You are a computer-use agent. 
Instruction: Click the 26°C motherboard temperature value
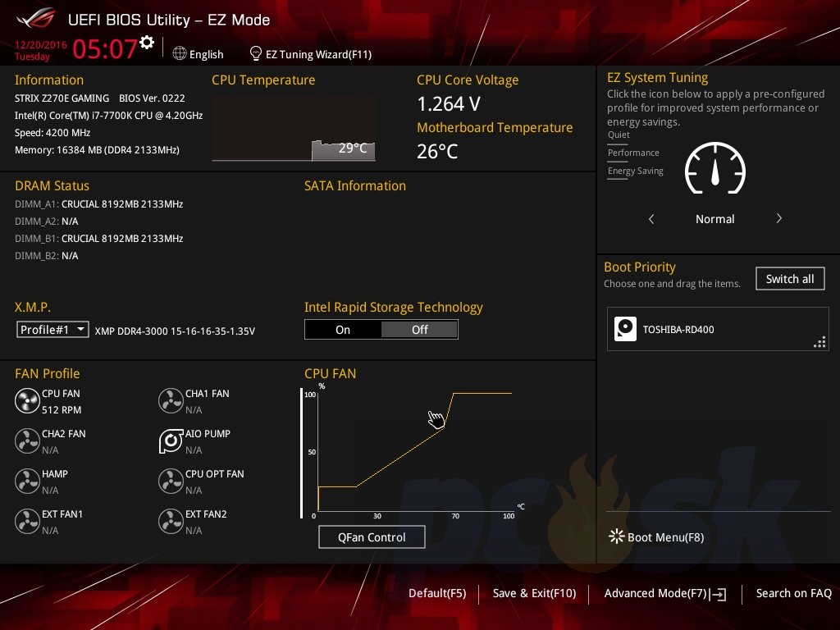[x=438, y=151]
